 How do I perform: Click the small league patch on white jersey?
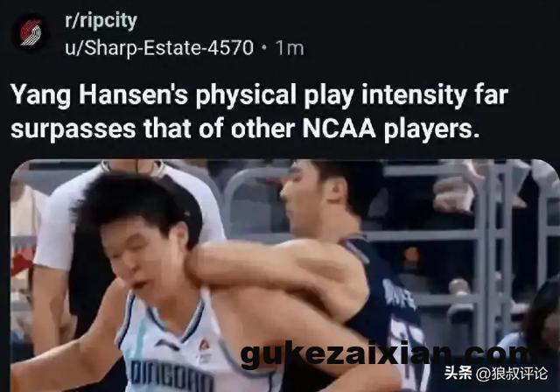coord(204,347)
